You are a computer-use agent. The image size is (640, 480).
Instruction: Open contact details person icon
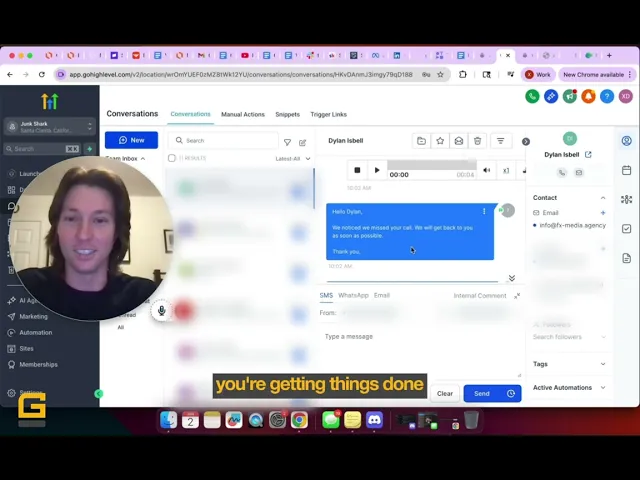click(x=627, y=141)
